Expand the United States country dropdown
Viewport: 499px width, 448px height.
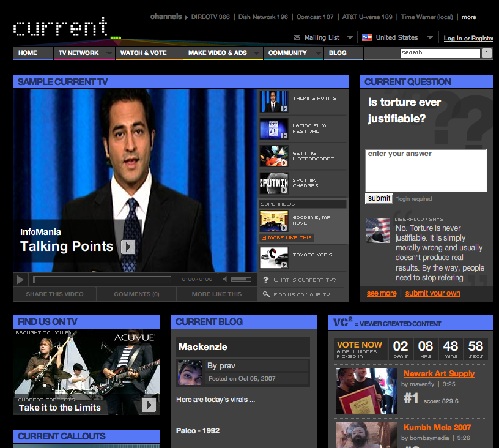point(430,37)
